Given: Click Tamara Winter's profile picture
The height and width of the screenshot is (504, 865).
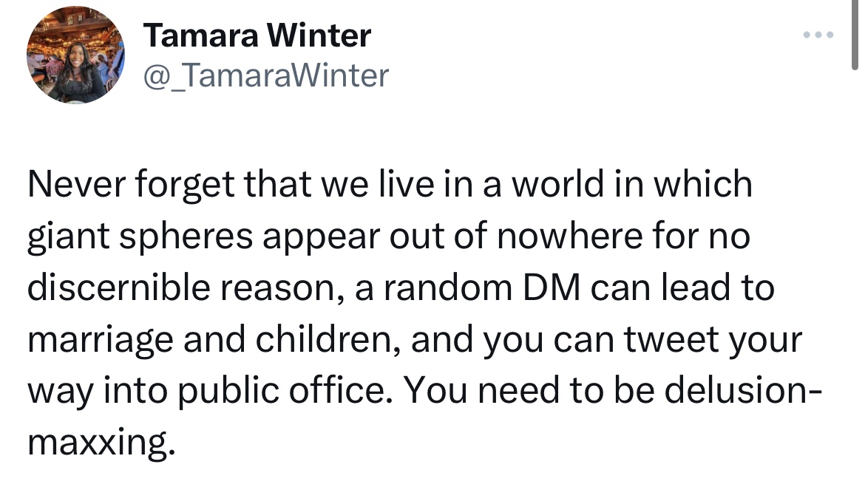Looking at the screenshot, I should point(75,57).
